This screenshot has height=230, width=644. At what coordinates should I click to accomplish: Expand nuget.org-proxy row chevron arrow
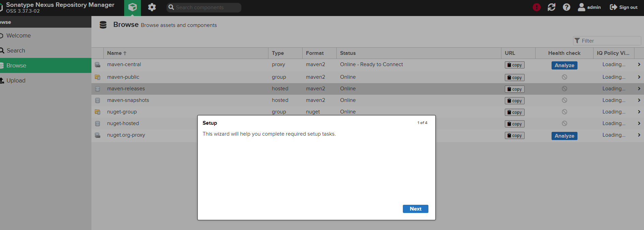(639, 135)
